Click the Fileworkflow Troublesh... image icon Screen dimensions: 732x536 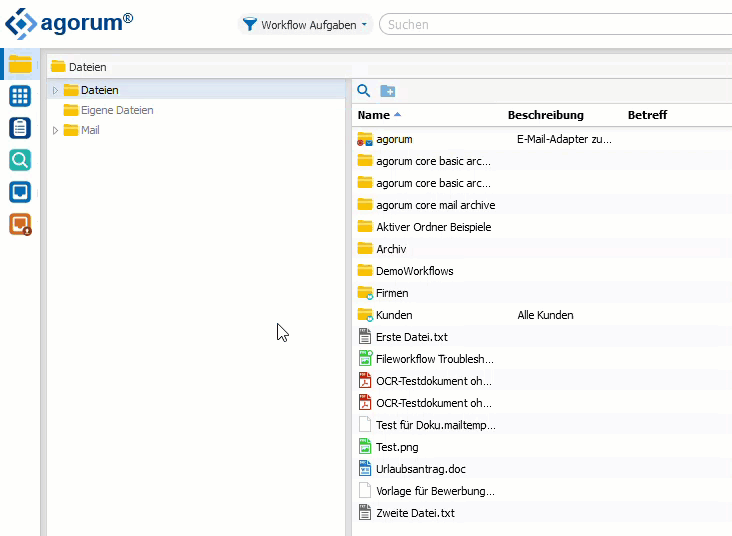pyautogui.click(x=365, y=358)
